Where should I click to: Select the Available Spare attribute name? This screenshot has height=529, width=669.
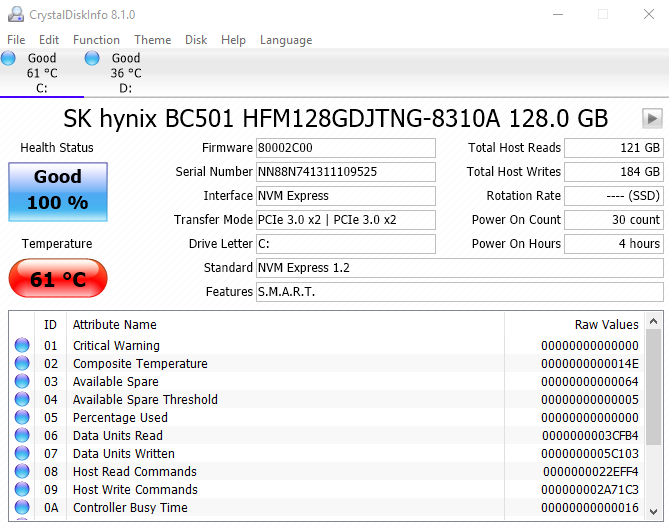coord(116,381)
